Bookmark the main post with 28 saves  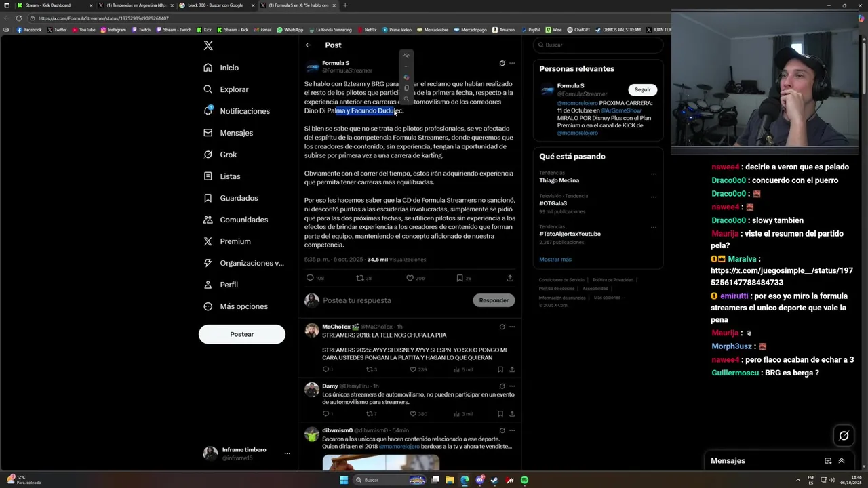[464, 278]
